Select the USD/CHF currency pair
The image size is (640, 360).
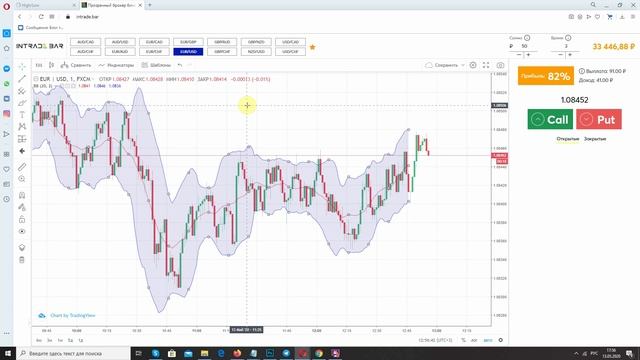tap(290, 52)
